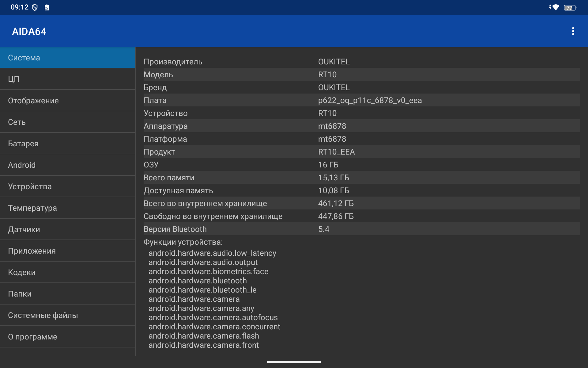
Task: Open the Приложения list
Action: click(67, 251)
